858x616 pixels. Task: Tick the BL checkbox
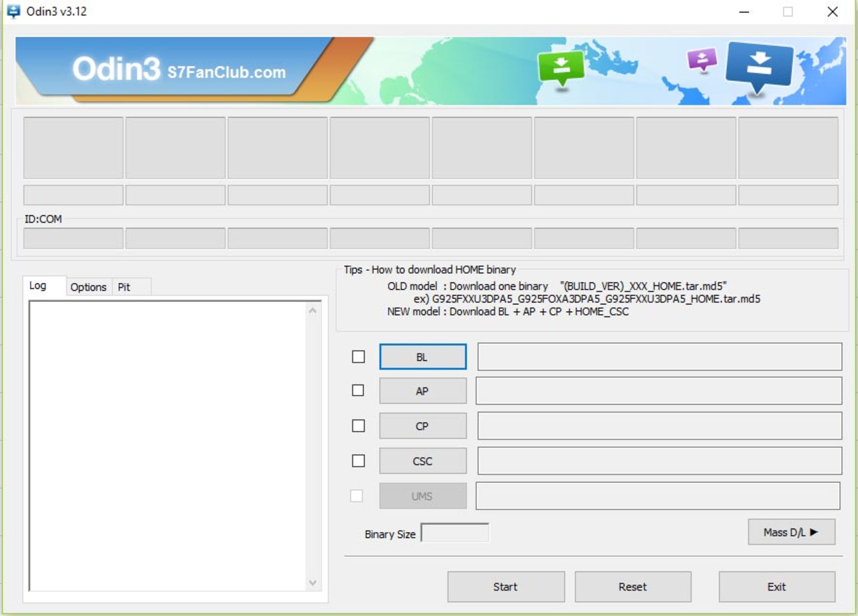358,357
